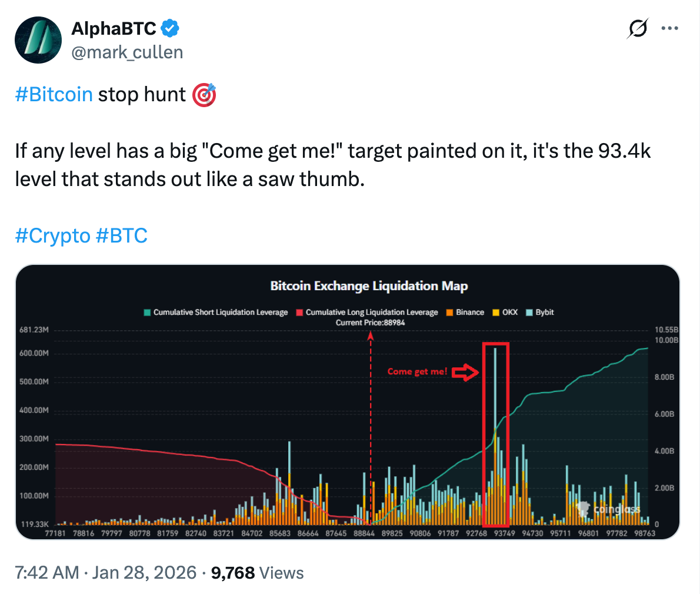Open @mark_cullen's profile handle

click(x=127, y=52)
